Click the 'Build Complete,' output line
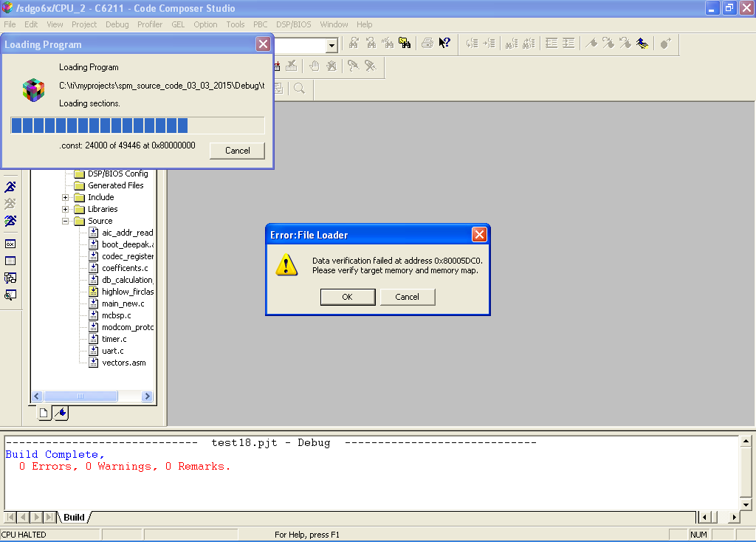Viewport: 756px width, 542px height. (x=55, y=455)
